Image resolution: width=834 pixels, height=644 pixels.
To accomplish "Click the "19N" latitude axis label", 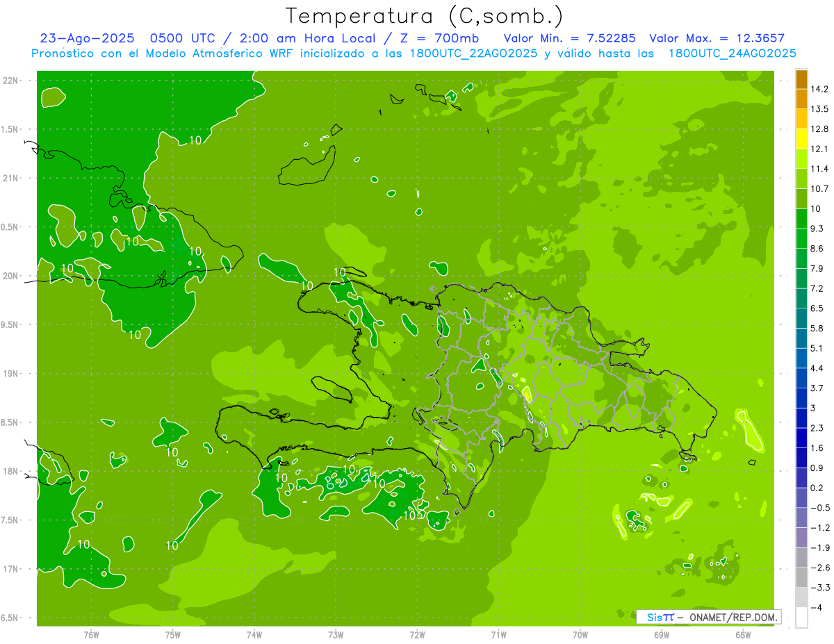I will point(12,374).
